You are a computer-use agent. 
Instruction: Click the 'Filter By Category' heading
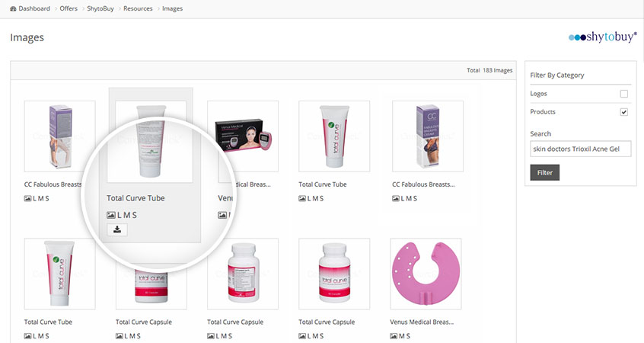click(557, 75)
